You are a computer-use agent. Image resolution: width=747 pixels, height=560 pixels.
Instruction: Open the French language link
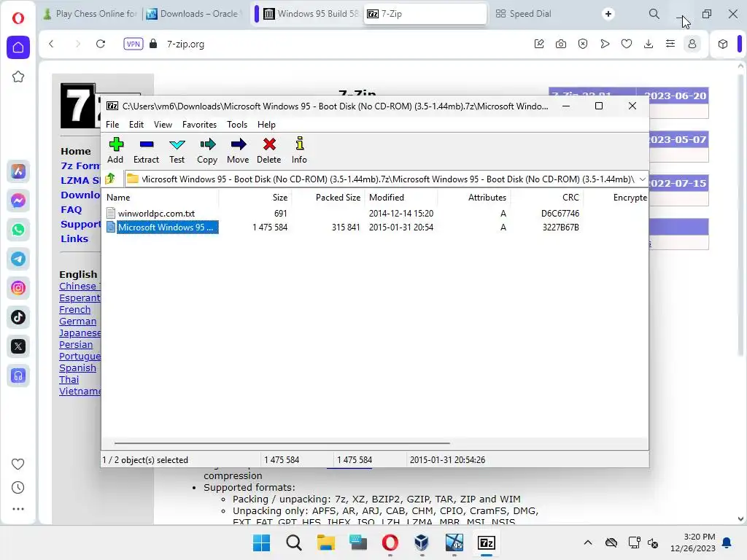pos(75,309)
